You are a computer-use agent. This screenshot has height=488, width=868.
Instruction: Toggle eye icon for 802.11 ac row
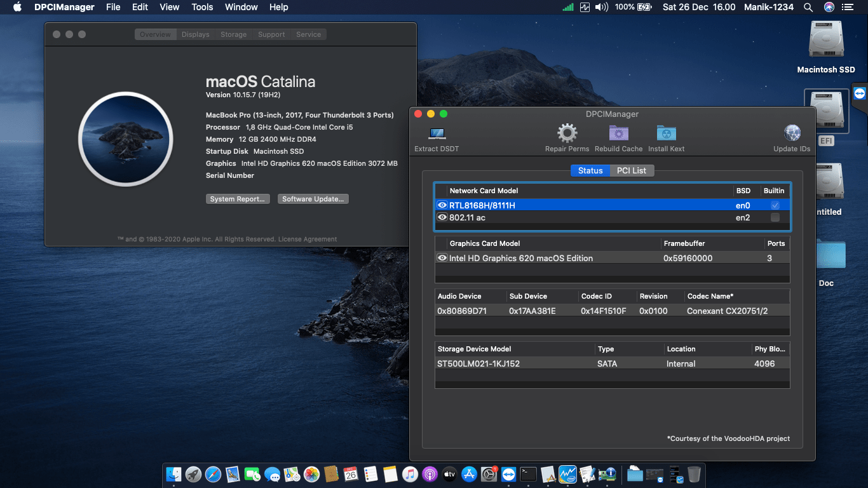point(442,217)
